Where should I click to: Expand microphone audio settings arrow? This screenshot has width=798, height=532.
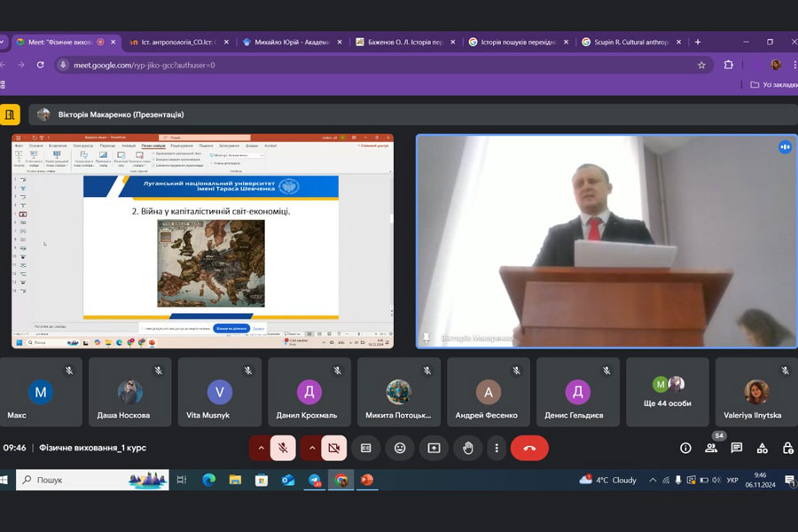pos(260,448)
